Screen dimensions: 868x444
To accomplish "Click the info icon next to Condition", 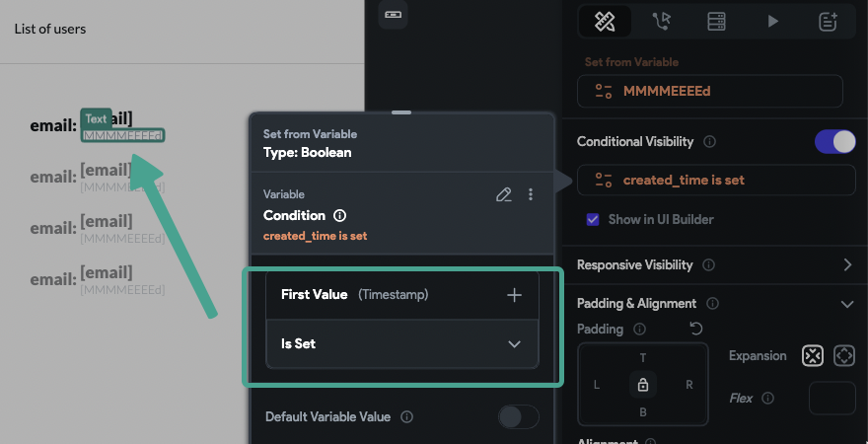I will (x=340, y=215).
